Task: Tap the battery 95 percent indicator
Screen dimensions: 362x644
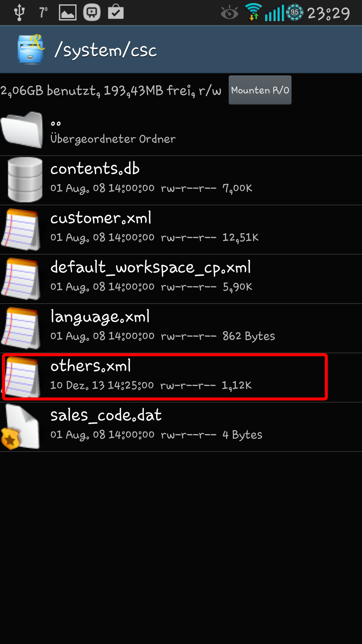Action: [x=295, y=12]
